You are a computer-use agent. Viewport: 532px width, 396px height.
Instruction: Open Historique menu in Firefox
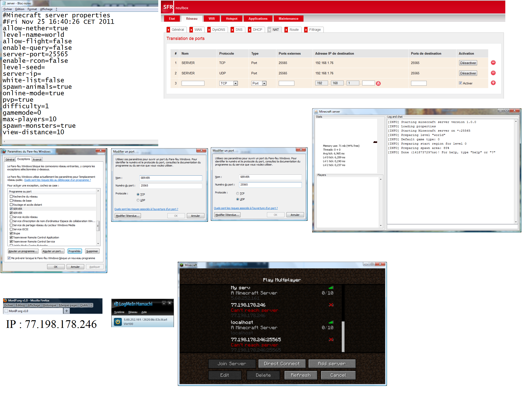49,305
